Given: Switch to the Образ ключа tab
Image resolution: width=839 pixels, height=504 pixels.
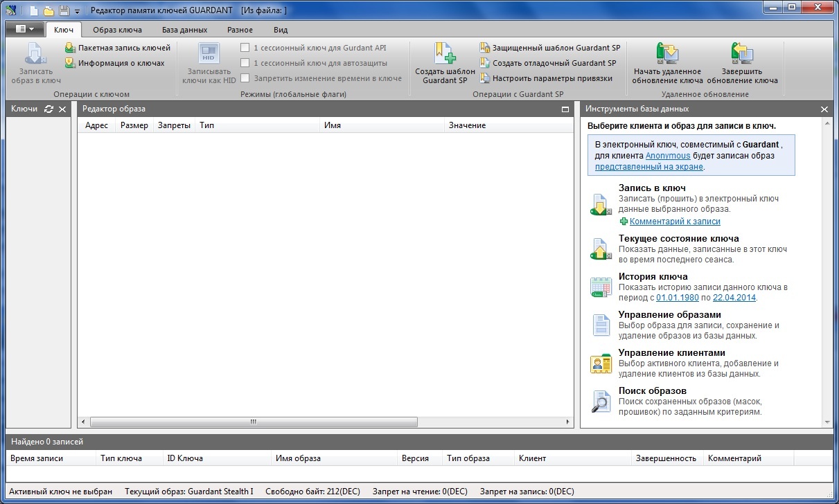Looking at the screenshot, I should (117, 30).
